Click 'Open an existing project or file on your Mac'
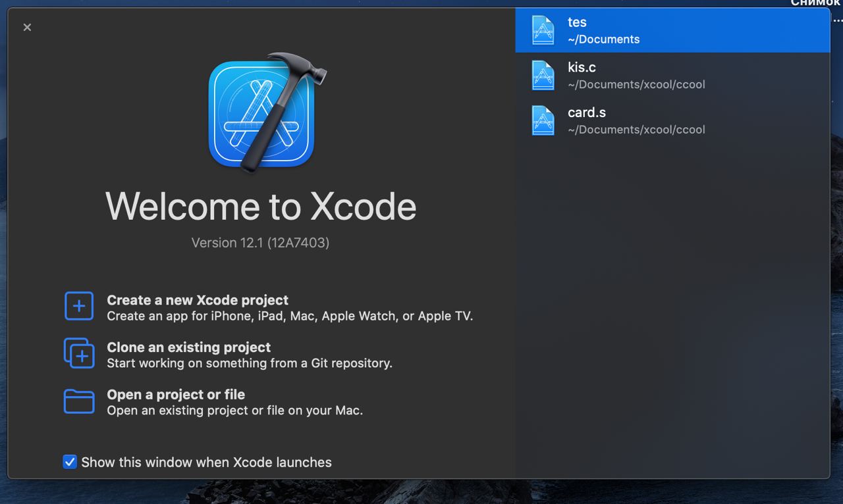The width and height of the screenshot is (843, 504). click(235, 411)
